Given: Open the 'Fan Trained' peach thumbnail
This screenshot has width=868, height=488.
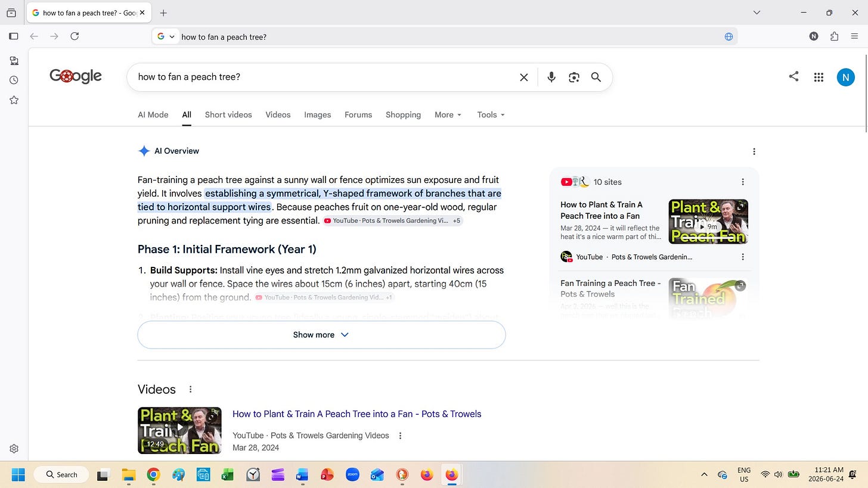Looking at the screenshot, I should tap(708, 300).
